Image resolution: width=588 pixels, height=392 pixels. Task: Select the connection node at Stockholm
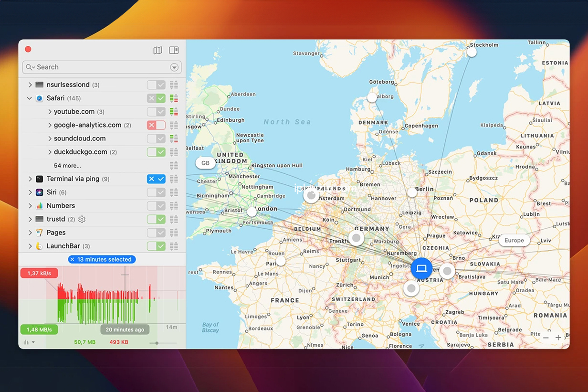coord(472,52)
